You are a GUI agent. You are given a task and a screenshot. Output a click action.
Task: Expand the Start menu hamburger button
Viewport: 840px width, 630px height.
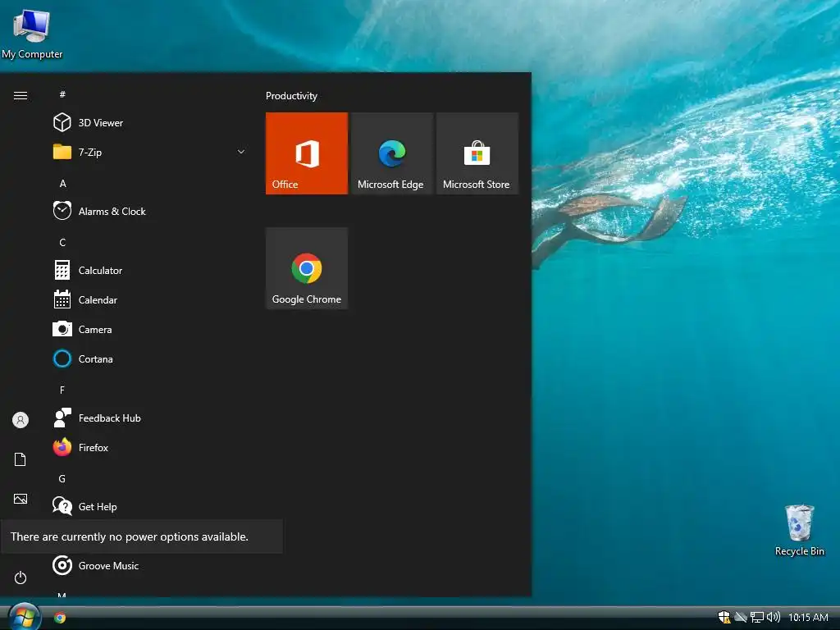[x=21, y=95]
